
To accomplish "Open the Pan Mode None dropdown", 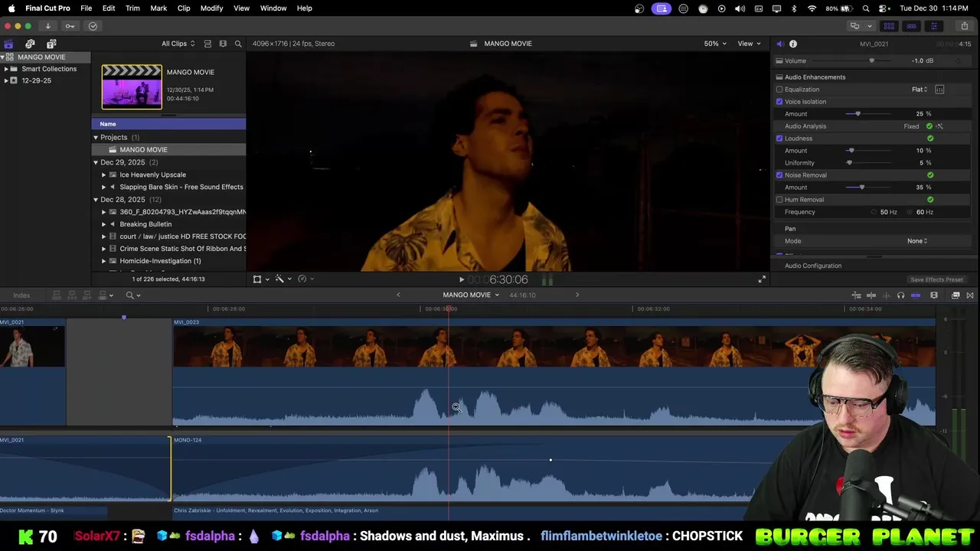I will [917, 241].
